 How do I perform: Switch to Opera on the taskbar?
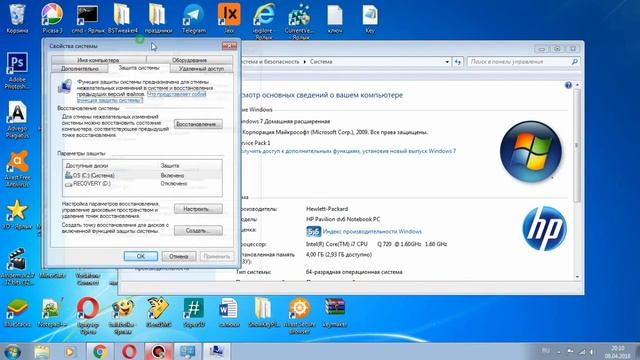pyautogui.click(x=129, y=351)
